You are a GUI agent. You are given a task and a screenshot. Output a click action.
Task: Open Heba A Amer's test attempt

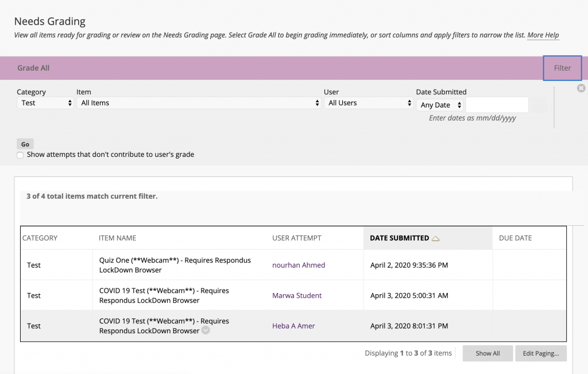293,325
